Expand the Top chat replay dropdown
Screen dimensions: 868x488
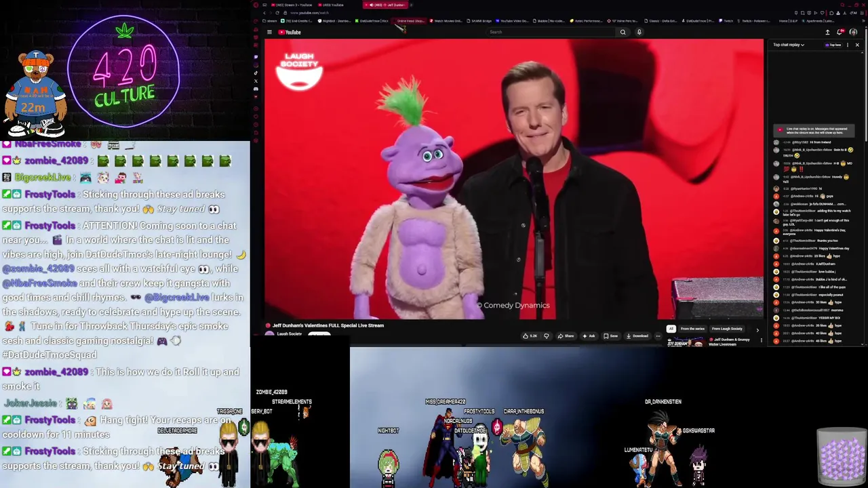[x=789, y=45]
